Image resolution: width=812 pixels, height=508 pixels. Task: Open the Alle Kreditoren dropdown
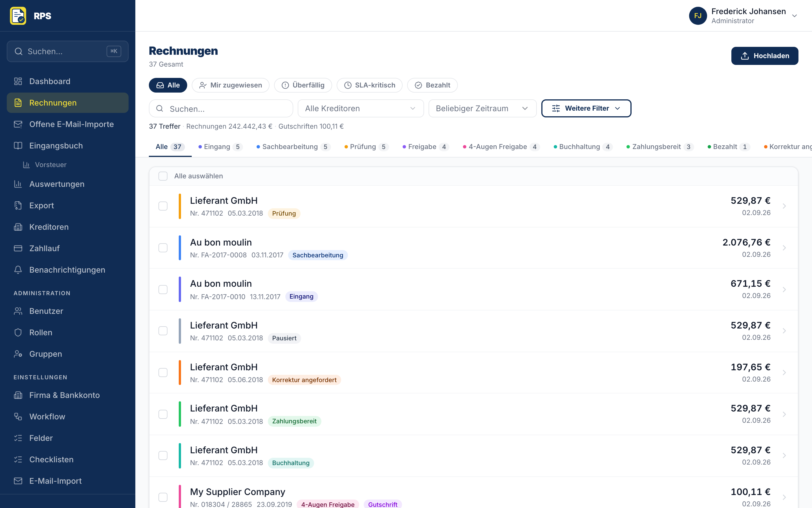(x=361, y=109)
